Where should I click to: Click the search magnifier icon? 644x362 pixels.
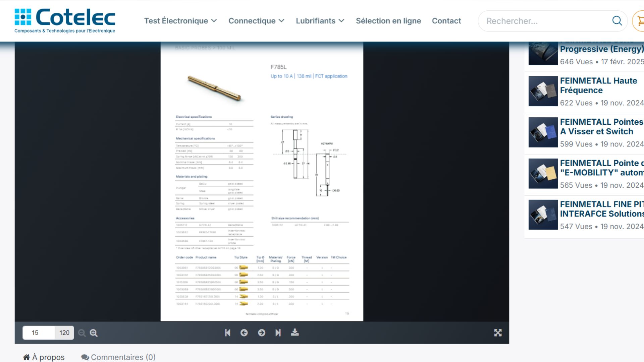pos(617,21)
